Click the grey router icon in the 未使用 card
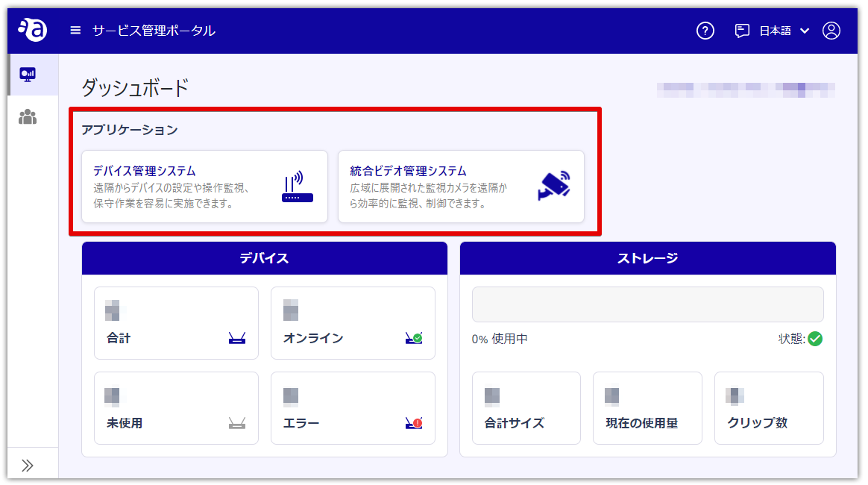This screenshot has height=485, width=868. (x=237, y=424)
